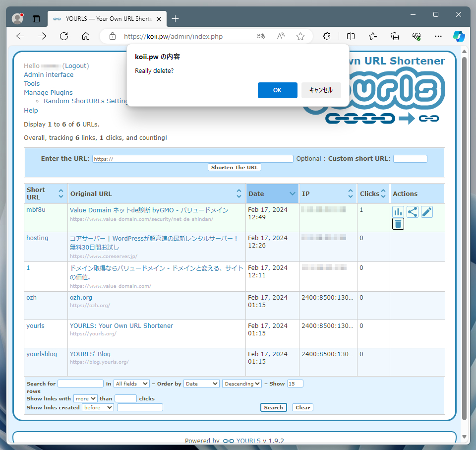476x450 pixels.
Task: Open the Copilot sidebar
Action: coord(459,36)
